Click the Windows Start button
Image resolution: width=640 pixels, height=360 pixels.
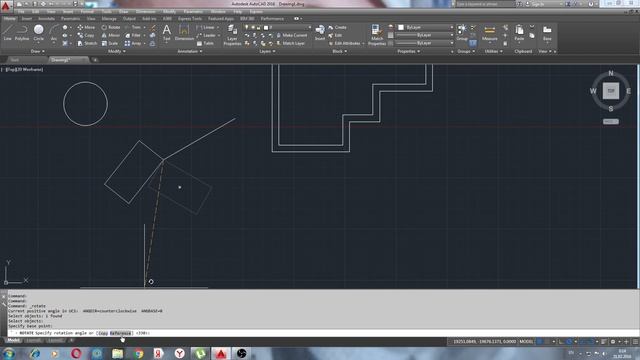[x=8, y=353]
